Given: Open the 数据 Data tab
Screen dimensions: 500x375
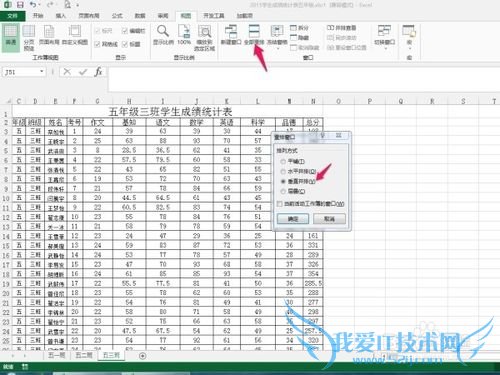Looking at the screenshot, I should (140, 16).
